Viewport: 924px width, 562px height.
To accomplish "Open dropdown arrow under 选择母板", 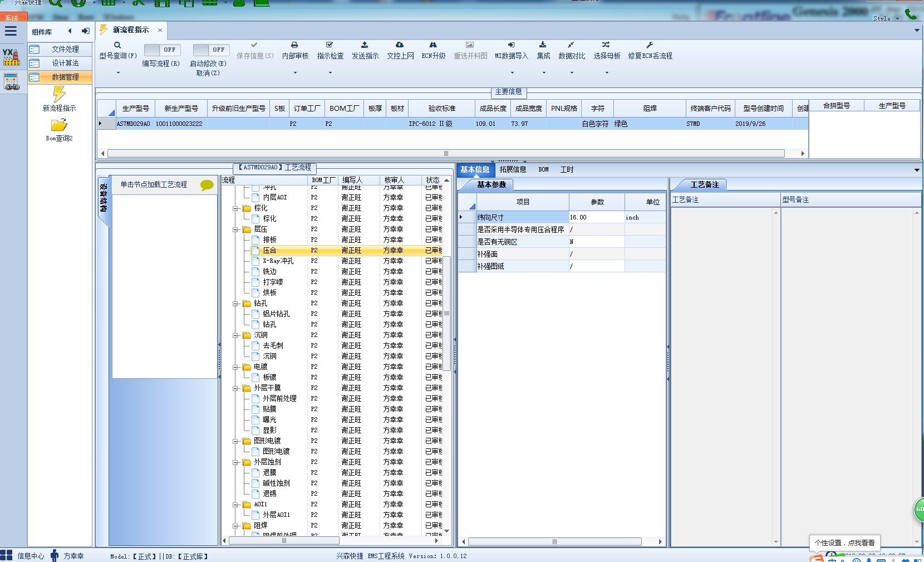I will (607, 73).
